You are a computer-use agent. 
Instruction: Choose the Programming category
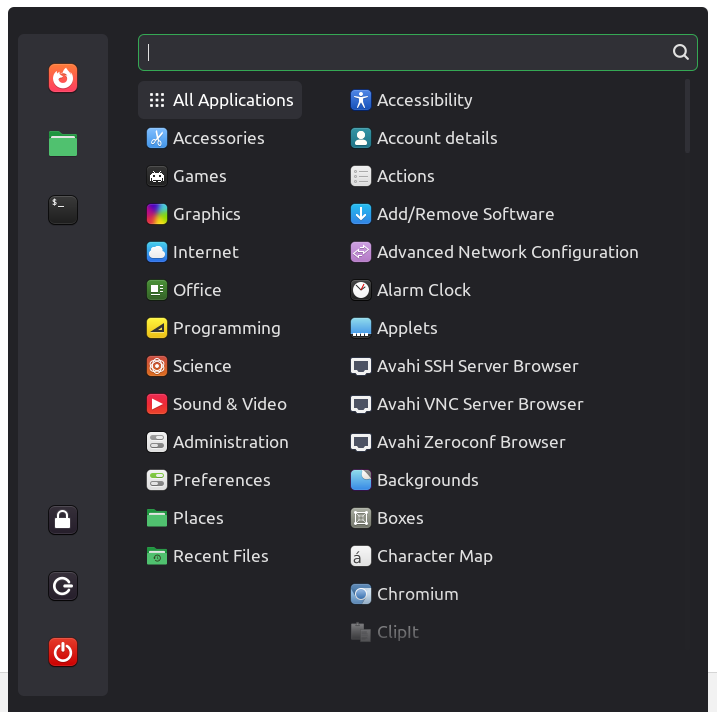point(226,328)
